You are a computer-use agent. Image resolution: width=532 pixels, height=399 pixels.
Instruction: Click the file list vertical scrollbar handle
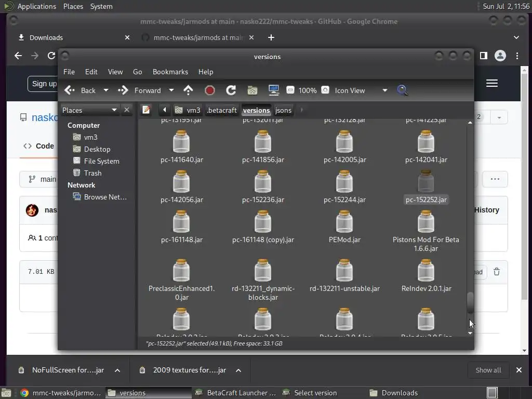pyautogui.click(x=470, y=303)
